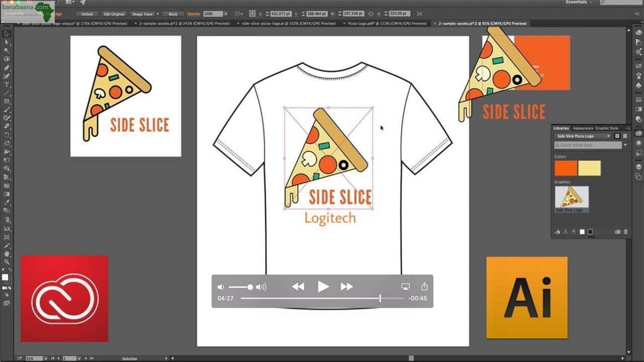Screen dimensions: 644x362
Task: Click the reference point locator icon
Action: tap(252, 13)
